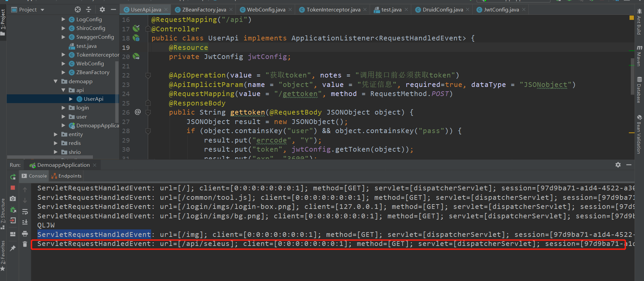The image size is (644, 281).
Task: Minimize the Run tool window
Action: click(629, 165)
